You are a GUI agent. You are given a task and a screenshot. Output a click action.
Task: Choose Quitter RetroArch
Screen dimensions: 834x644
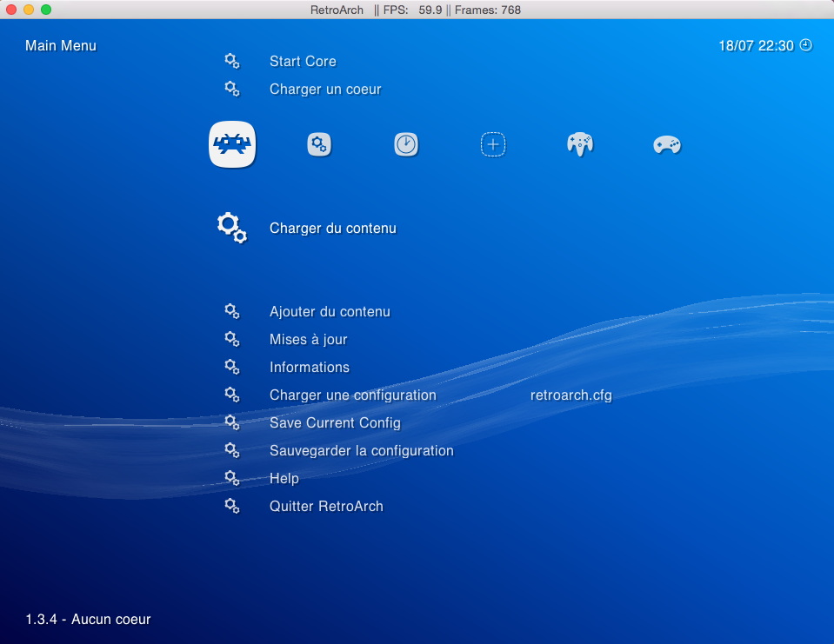click(327, 507)
